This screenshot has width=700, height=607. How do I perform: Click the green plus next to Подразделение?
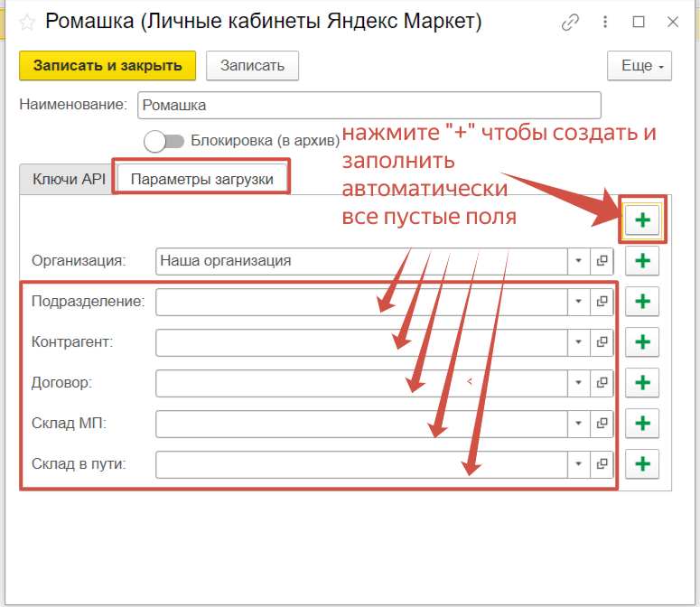point(642,302)
